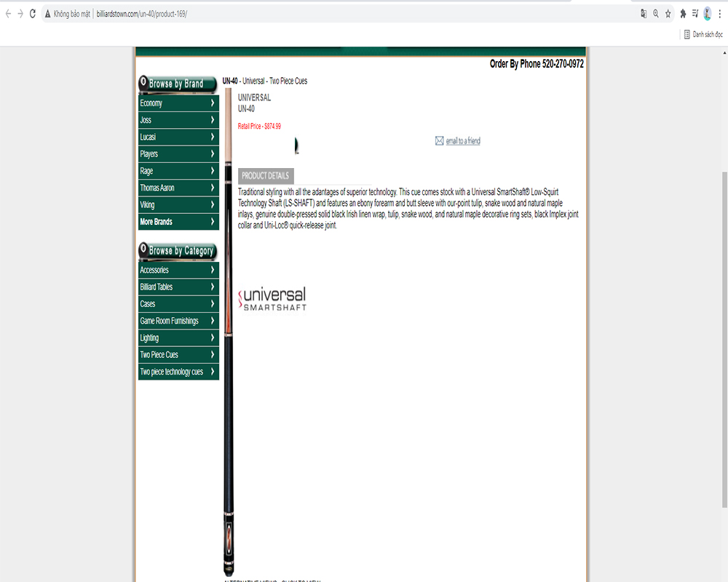The width and height of the screenshot is (728, 582).
Task: Click the browser forward arrow
Action: 20,14
